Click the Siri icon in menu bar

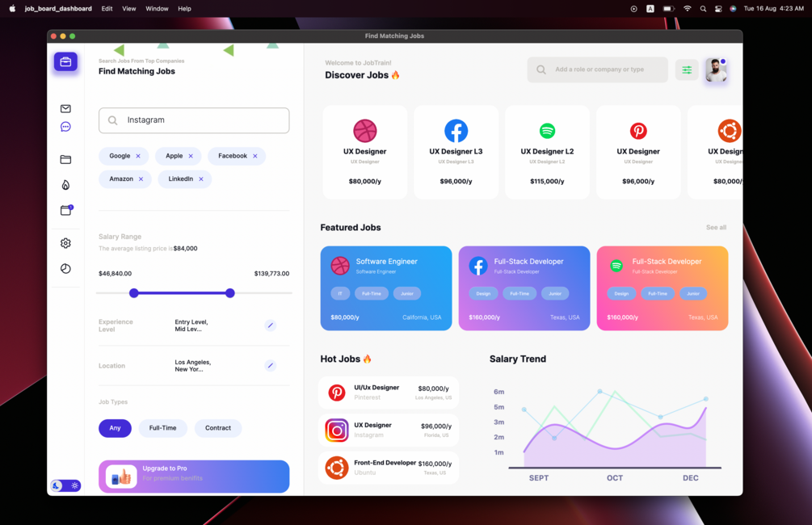[x=733, y=9]
